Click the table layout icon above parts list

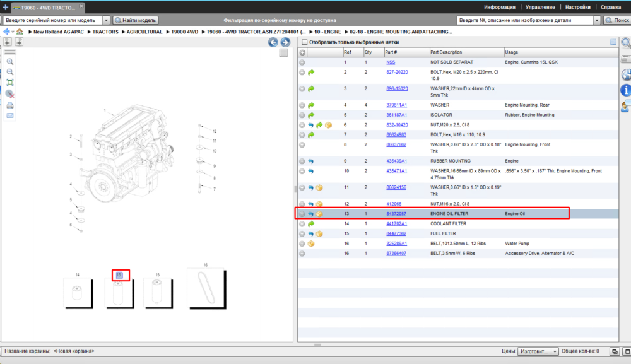coord(613,42)
